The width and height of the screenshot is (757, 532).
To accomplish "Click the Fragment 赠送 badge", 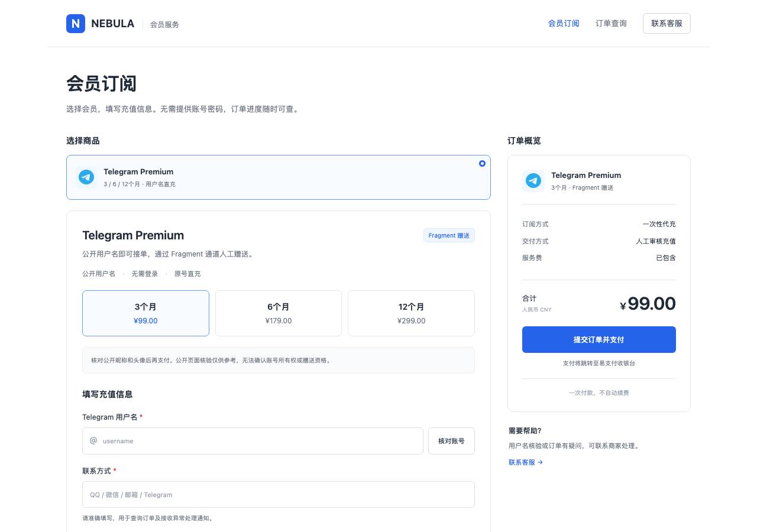I will point(449,235).
